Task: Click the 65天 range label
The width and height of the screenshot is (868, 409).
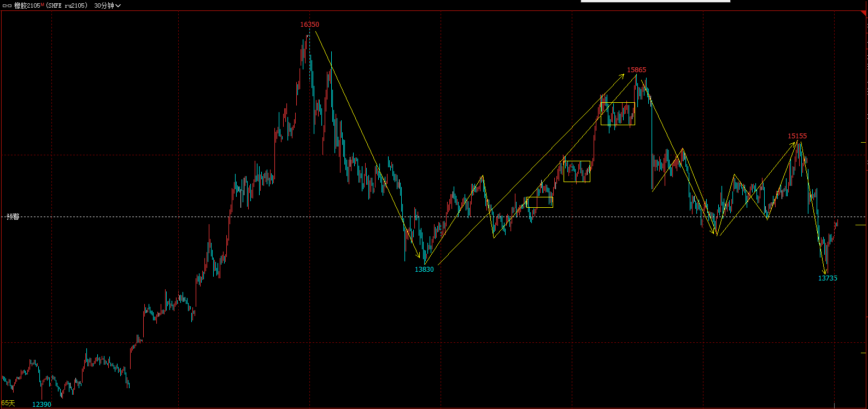Action: (8, 403)
